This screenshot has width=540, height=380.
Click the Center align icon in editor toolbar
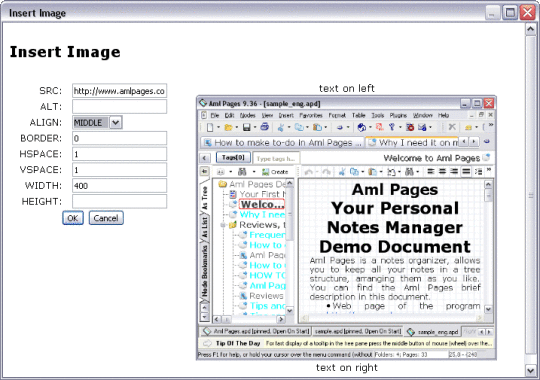click(x=443, y=171)
